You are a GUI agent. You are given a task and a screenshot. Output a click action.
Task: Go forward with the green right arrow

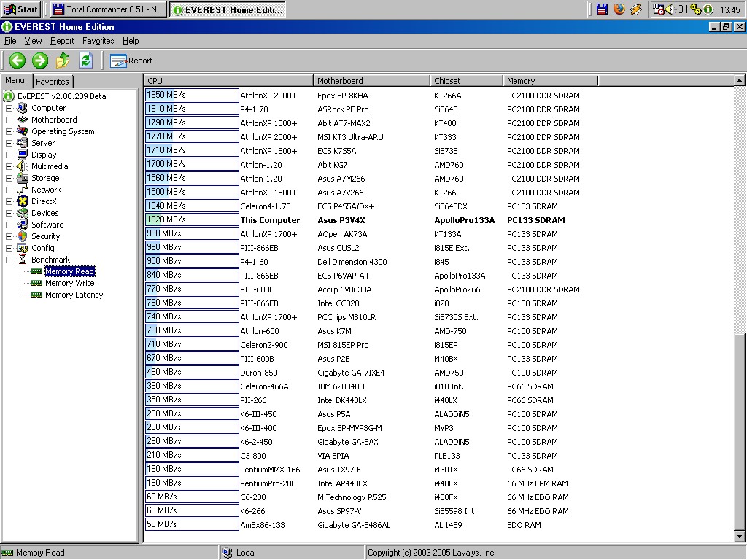pyautogui.click(x=40, y=61)
